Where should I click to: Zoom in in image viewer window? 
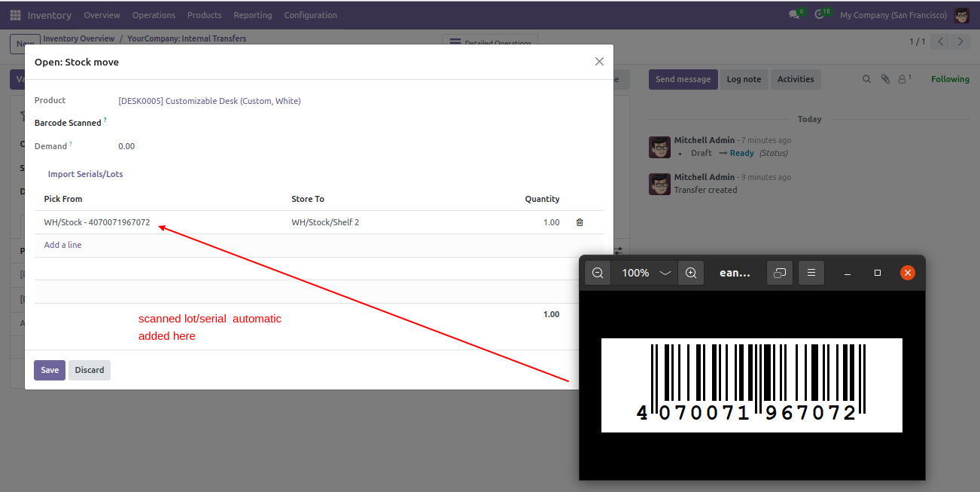(x=691, y=273)
